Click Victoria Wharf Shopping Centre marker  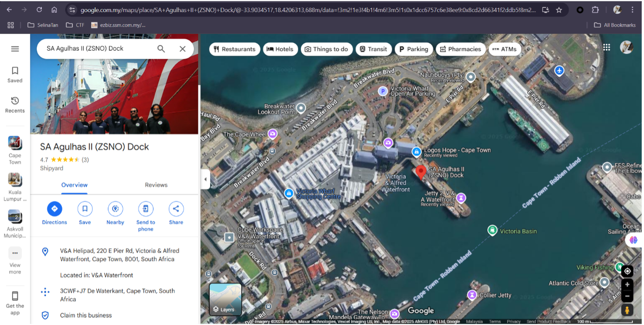click(x=289, y=192)
